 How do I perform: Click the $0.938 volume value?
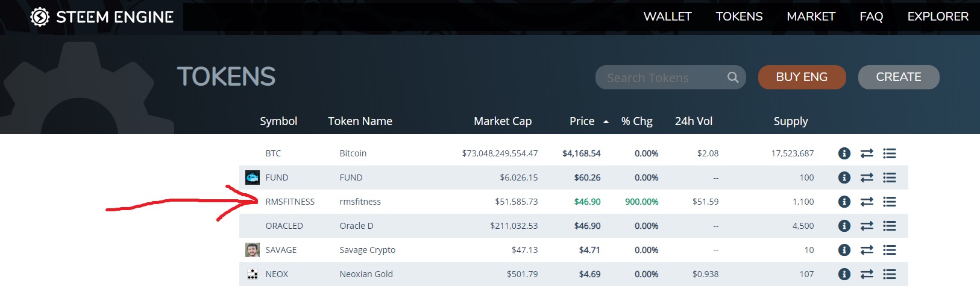(x=705, y=274)
